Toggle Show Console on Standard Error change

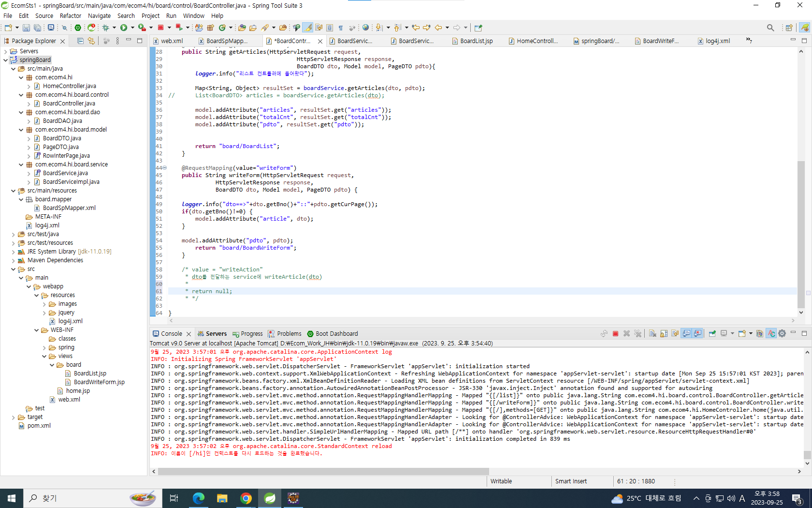[697, 333]
